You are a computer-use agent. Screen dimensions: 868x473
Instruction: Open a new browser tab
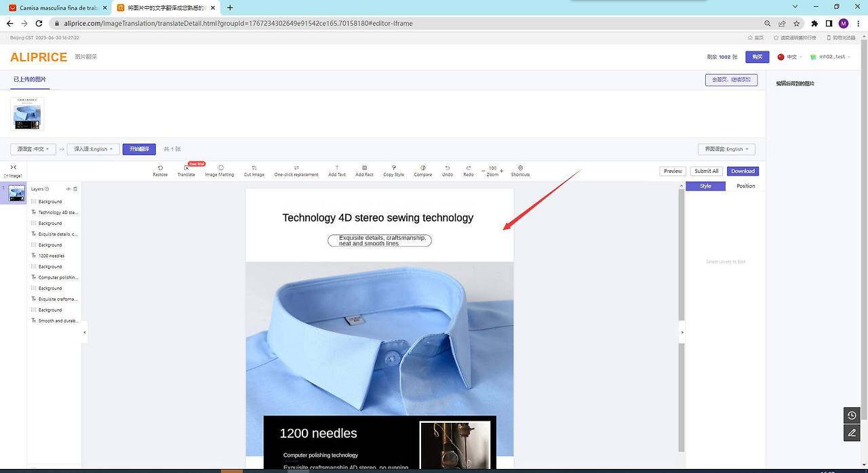(x=230, y=7)
